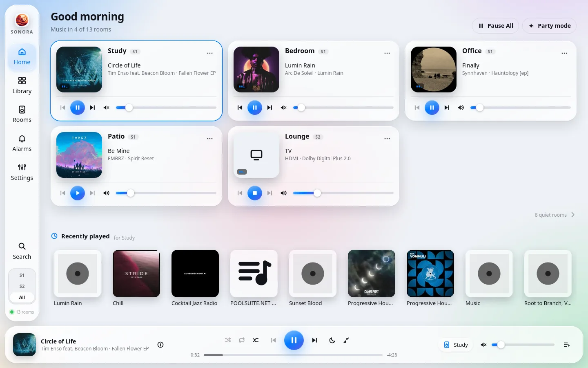588x368 pixels.
Task: Skip to next track in bottom player
Action: 314,340
